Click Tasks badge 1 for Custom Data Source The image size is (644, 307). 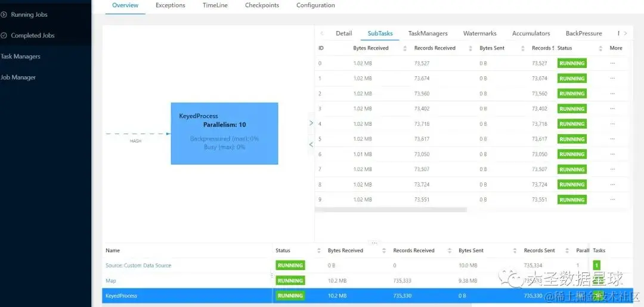tap(597, 265)
